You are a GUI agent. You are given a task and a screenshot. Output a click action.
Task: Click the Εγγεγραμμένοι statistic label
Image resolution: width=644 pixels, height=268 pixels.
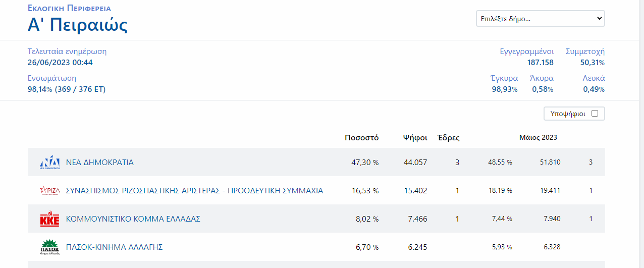(x=526, y=51)
